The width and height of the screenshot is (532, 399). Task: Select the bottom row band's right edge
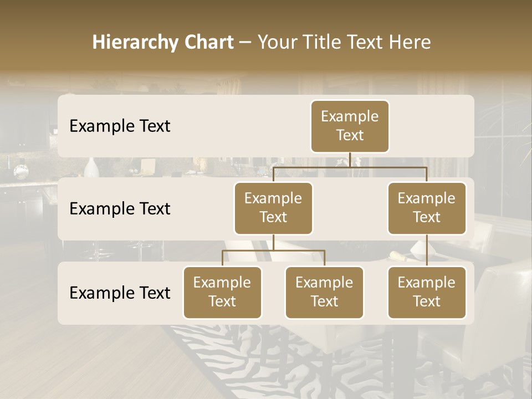coord(472,293)
